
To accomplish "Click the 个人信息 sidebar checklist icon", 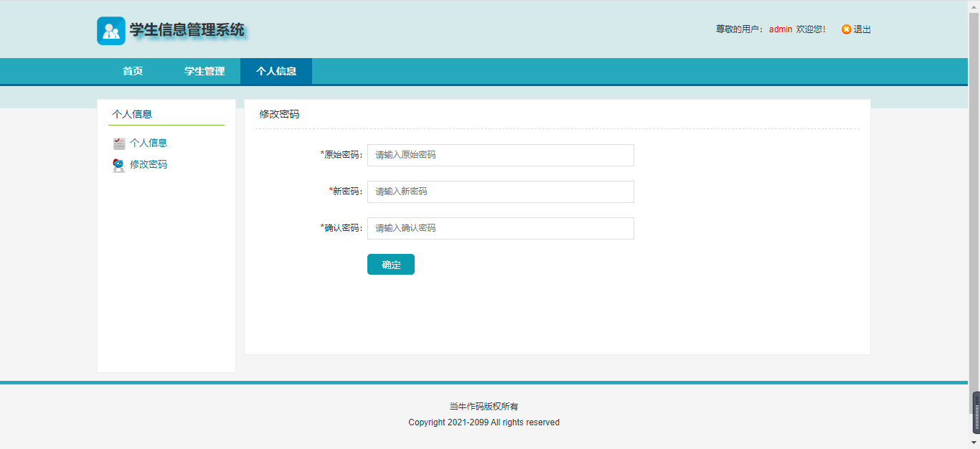I will coord(119,143).
